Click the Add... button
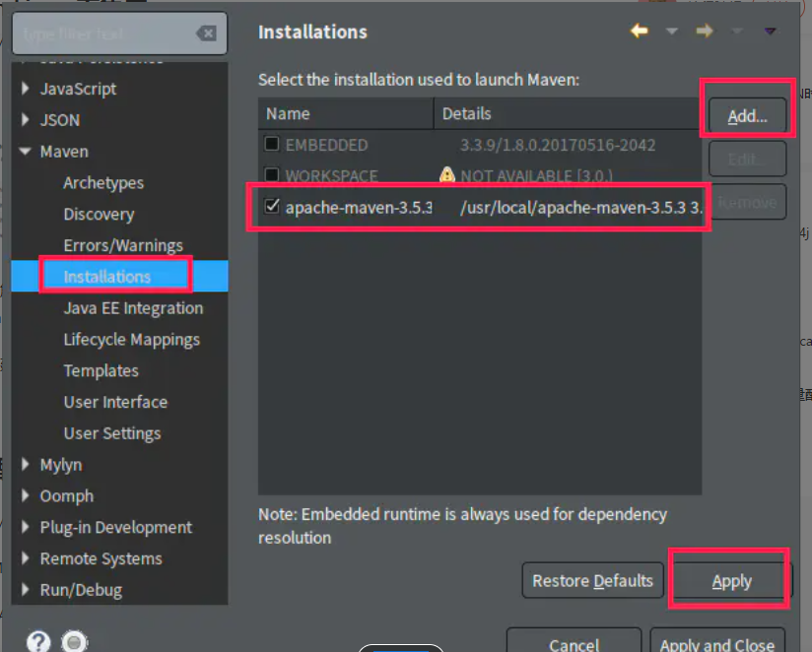 coord(747,116)
